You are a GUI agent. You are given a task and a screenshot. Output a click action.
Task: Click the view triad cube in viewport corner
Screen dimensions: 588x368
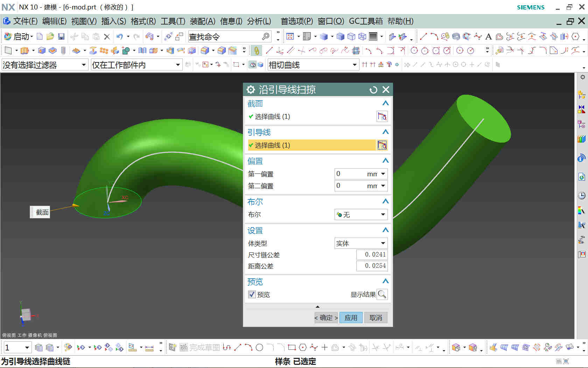pyautogui.click(x=26, y=314)
